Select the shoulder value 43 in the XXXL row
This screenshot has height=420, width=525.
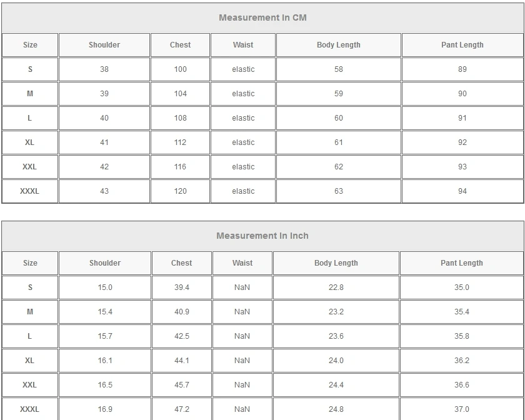104,191
